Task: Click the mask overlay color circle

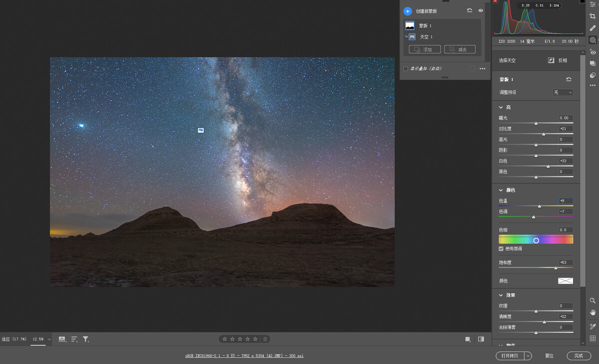Action: tap(472, 69)
